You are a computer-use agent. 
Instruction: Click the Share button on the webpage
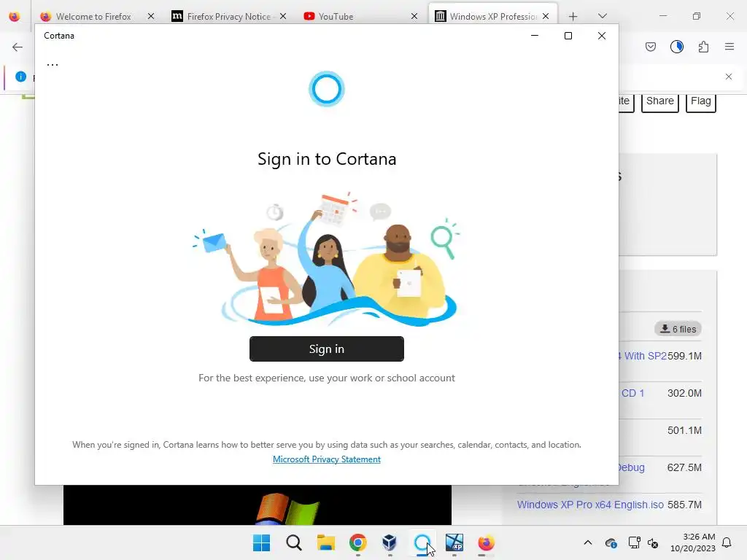tap(659, 101)
